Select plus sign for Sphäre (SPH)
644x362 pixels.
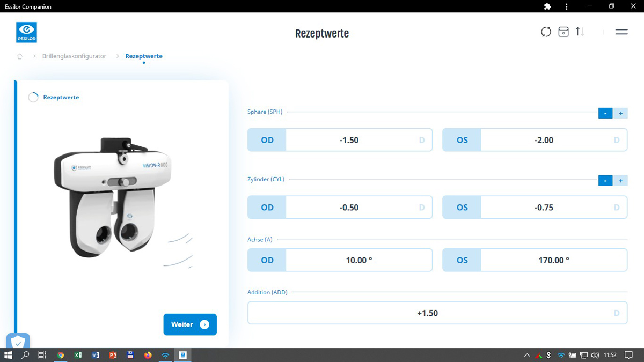point(620,113)
